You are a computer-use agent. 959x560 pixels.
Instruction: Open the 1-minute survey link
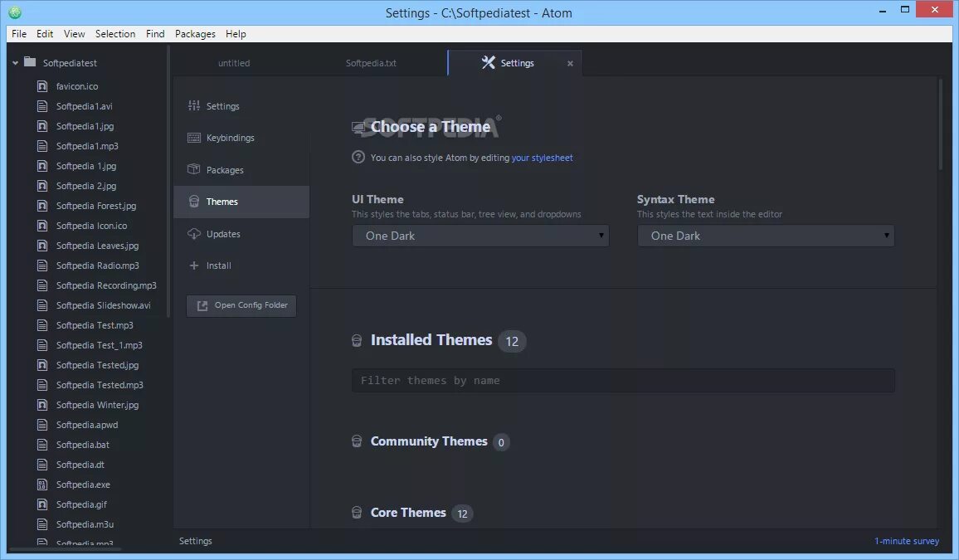pos(907,541)
